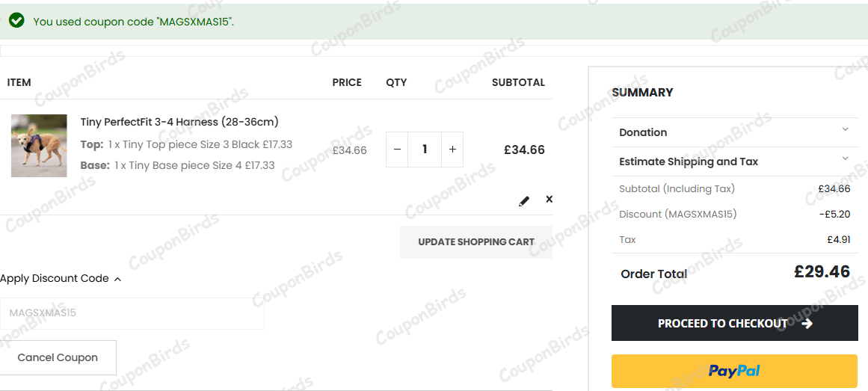Click the MAGSXMAS15 discount code field

(x=132, y=313)
